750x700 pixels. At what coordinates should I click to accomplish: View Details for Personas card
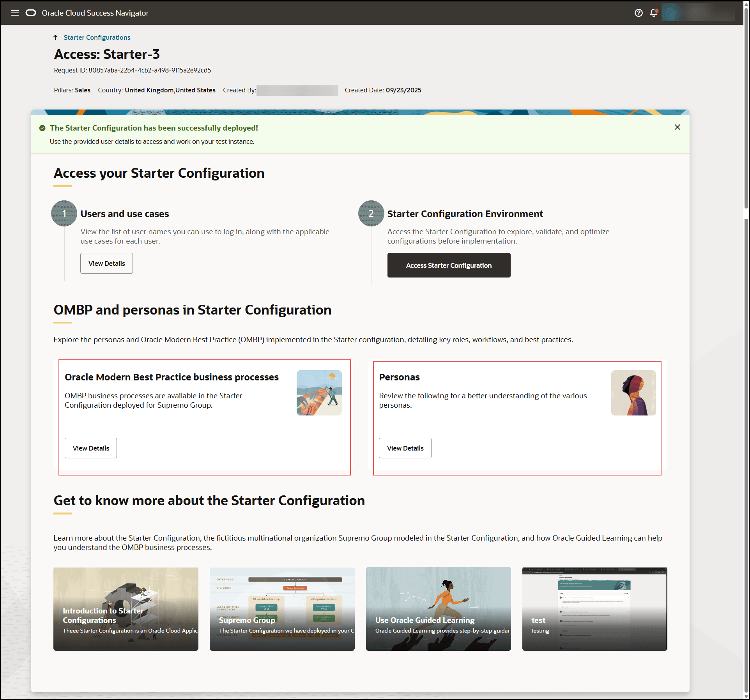pos(405,448)
